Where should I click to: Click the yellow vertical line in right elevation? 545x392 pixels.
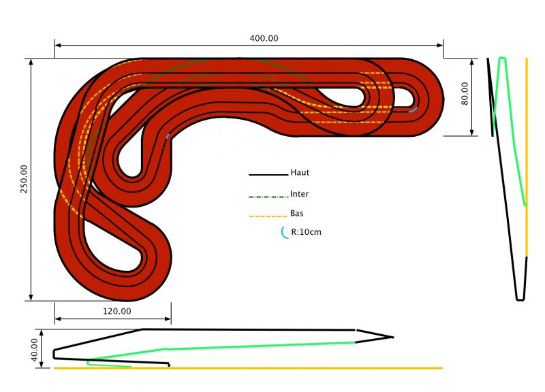527,157
